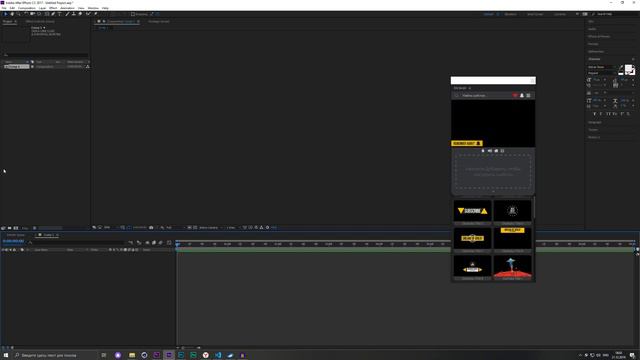Expand the Info panel

(591, 21)
